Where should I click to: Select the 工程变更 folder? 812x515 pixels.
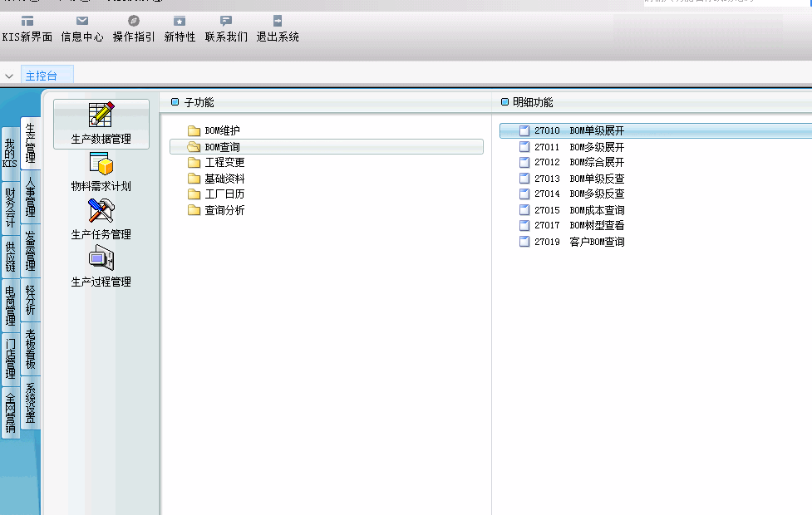[224, 163]
